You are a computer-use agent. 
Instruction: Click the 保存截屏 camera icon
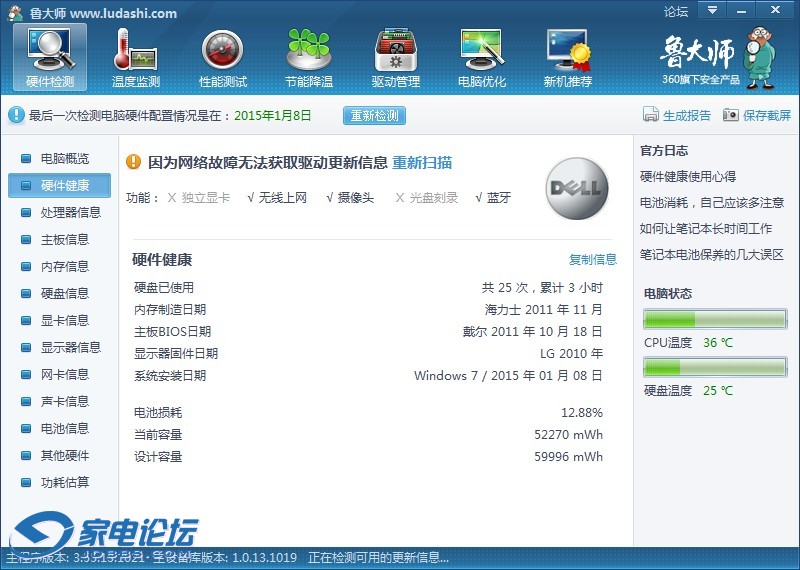coord(731,115)
